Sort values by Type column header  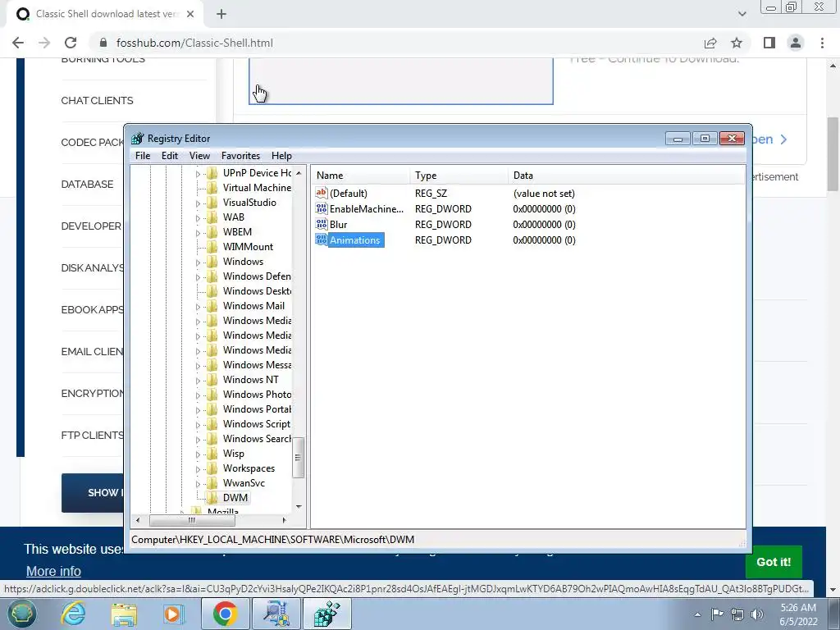(x=459, y=176)
